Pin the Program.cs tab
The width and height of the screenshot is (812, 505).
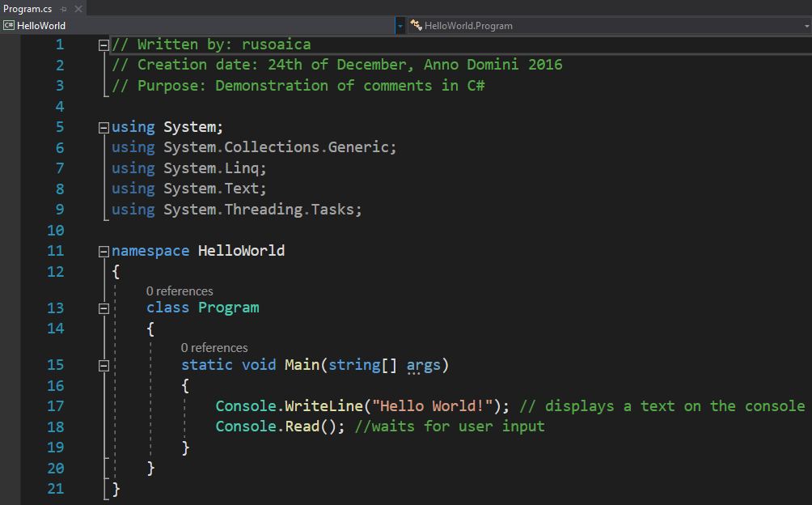(63, 9)
